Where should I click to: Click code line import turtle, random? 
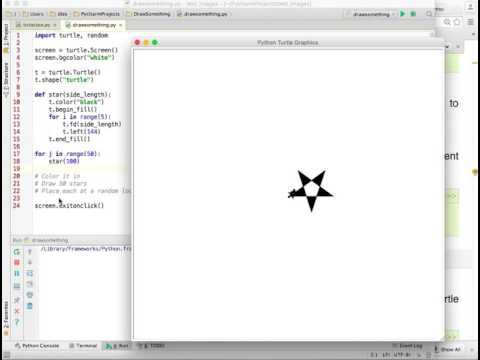click(71, 35)
